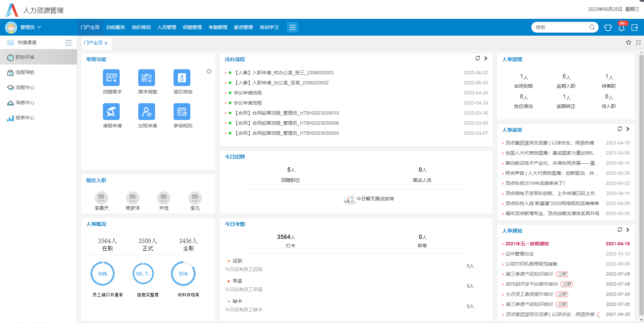Open 流程导航 in the sidebar
Screen dimensions: 644x323
pos(38,72)
